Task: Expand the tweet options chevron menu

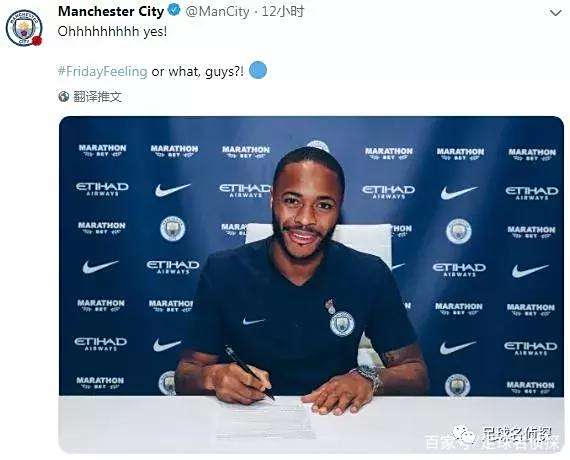Action: click(555, 13)
